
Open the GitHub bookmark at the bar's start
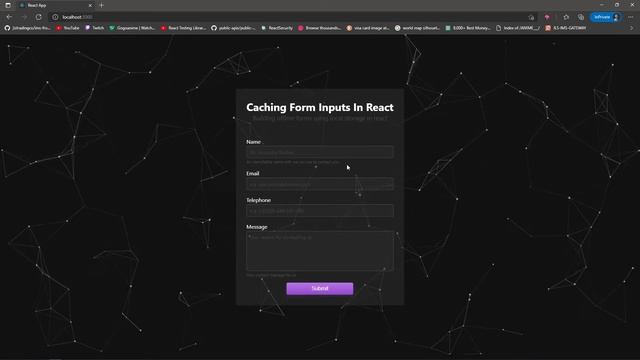point(28,28)
